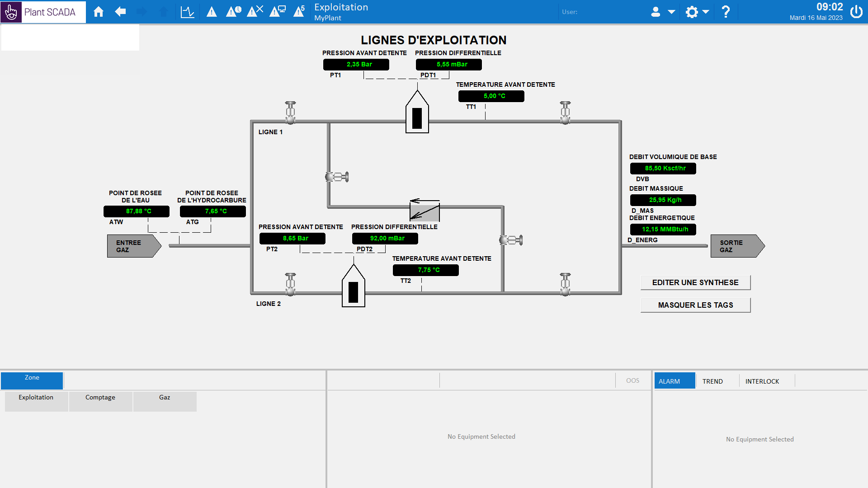
Task: Open the active alarms triangle icon
Action: (x=212, y=12)
